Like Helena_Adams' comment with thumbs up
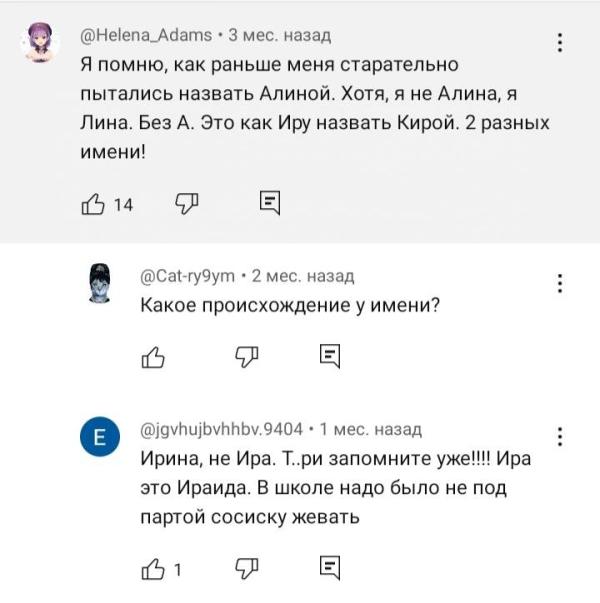This screenshot has height=603, width=600. [93, 204]
